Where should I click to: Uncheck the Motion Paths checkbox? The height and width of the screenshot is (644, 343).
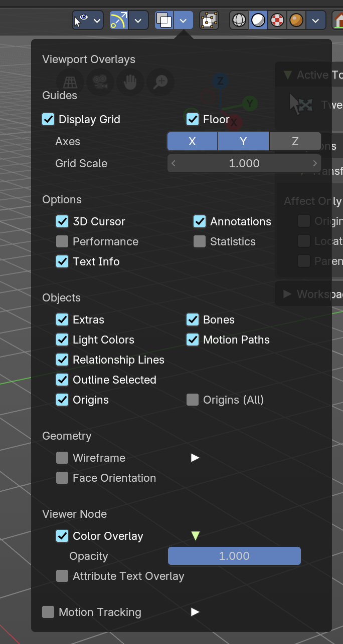coord(193,340)
